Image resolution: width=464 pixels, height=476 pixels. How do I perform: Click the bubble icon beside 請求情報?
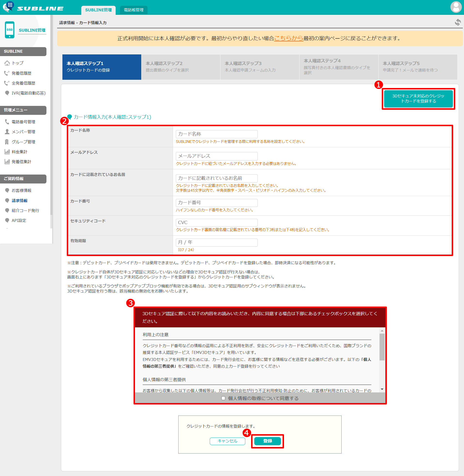coord(7,200)
